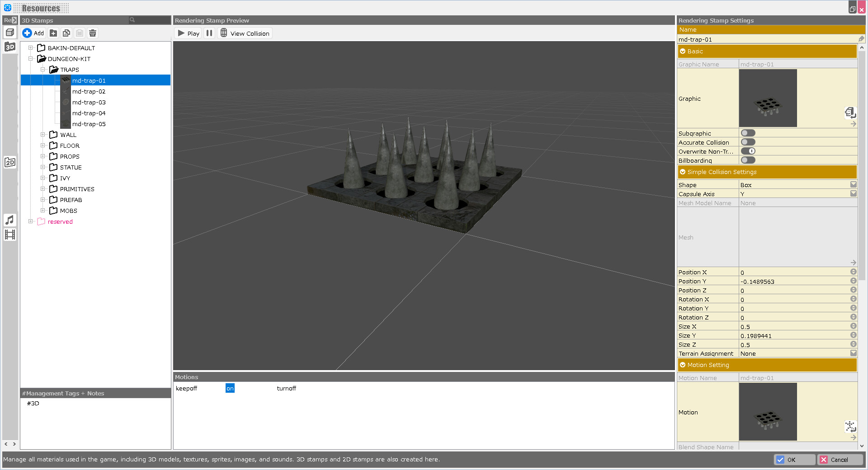Screen dimensions: 868x470
Task: Expand the PROPS folder
Action: click(x=43, y=156)
